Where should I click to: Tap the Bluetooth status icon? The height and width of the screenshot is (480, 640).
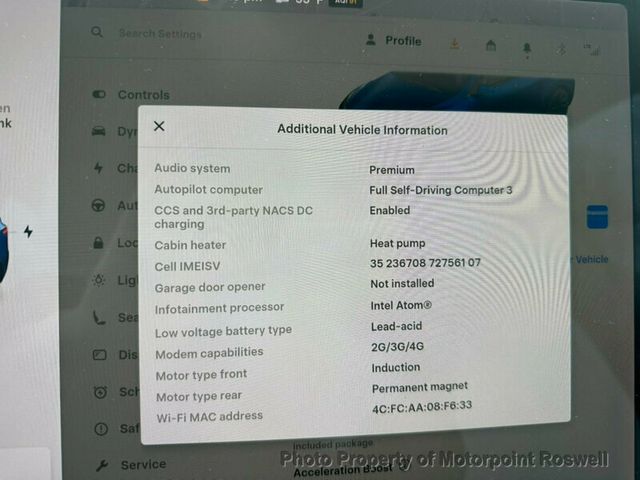pos(560,48)
